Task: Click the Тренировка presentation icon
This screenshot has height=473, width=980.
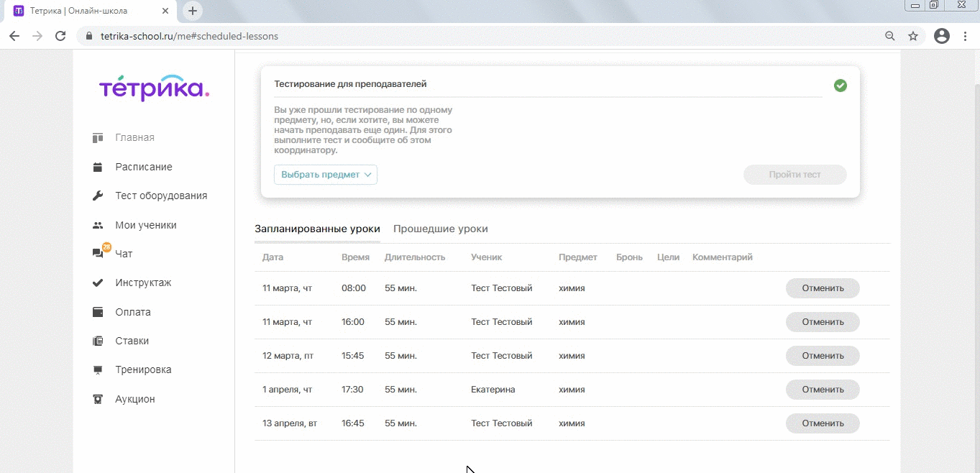Action: [x=98, y=369]
